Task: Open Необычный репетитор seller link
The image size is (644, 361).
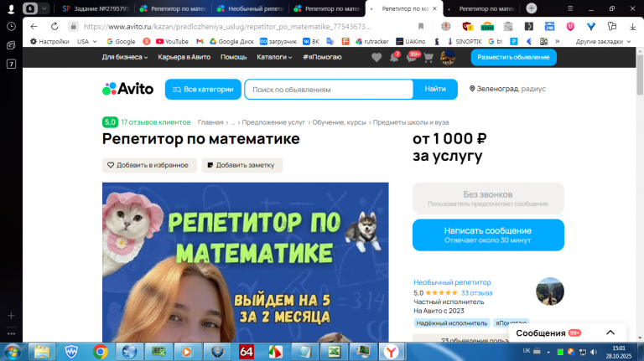Action: [452, 282]
